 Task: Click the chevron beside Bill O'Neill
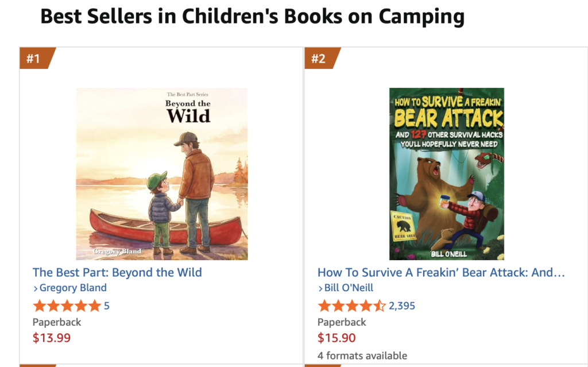(x=320, y=288)
